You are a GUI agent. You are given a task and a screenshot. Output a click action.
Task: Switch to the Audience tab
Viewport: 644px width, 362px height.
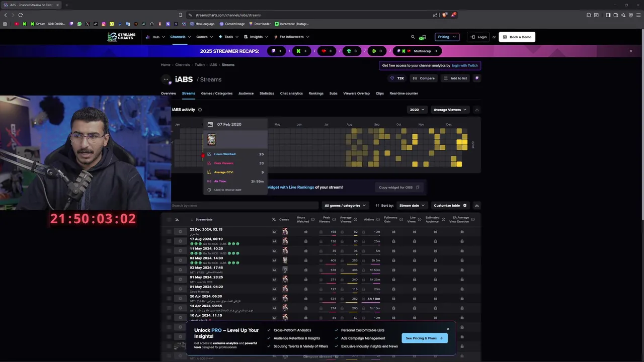point(246,94)
